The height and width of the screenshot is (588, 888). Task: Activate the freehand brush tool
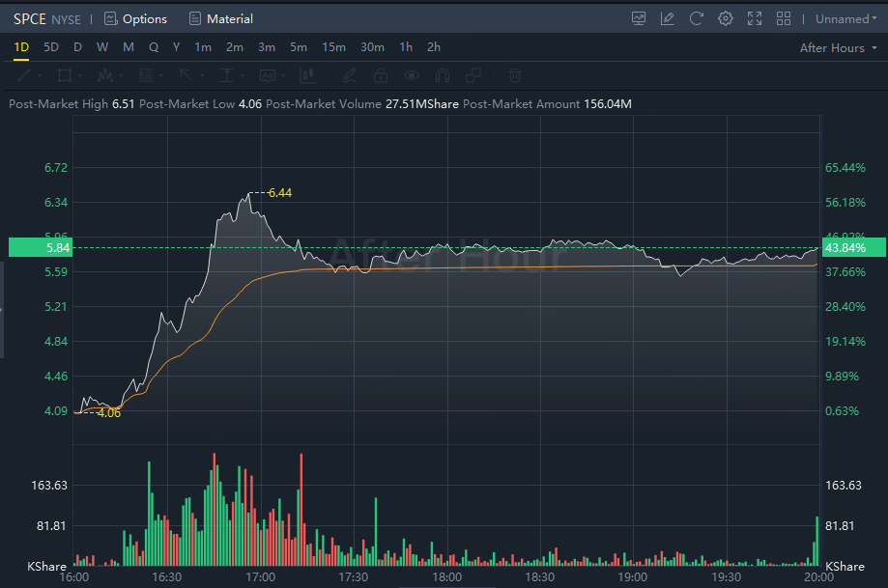click(x=350, y=75)
